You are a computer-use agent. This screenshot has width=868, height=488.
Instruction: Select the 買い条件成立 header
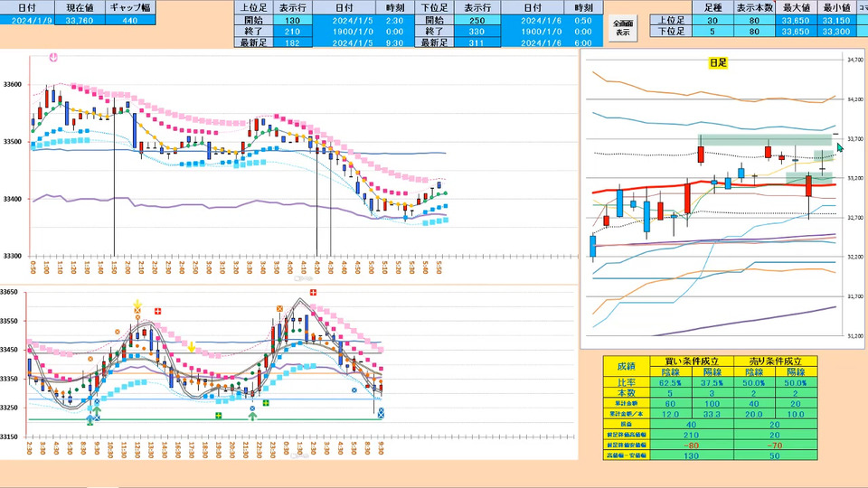pyautogui.click(x=691, y=361)
